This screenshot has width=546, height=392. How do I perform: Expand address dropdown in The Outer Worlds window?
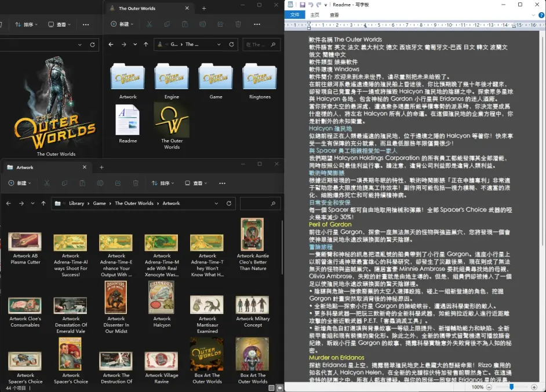[219, 45]
